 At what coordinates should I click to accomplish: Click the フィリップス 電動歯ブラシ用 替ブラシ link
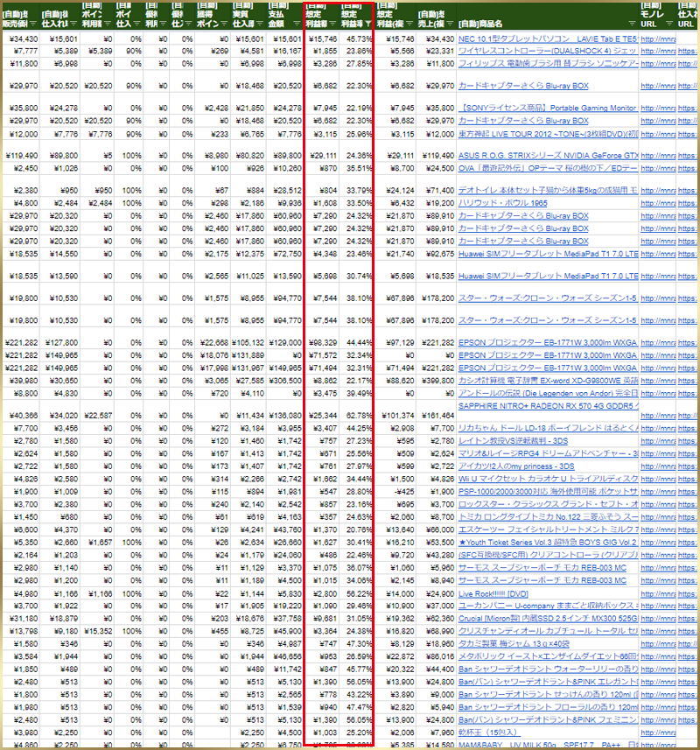coord(548,64)
